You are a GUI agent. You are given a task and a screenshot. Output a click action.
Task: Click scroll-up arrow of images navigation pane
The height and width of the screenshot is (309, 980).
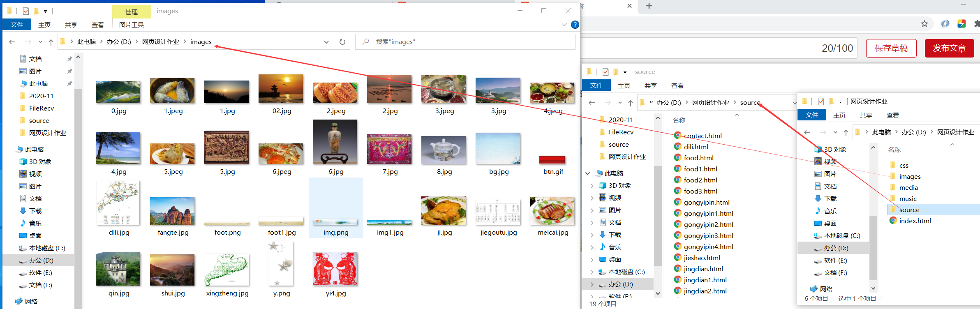(x=78, y=57)
